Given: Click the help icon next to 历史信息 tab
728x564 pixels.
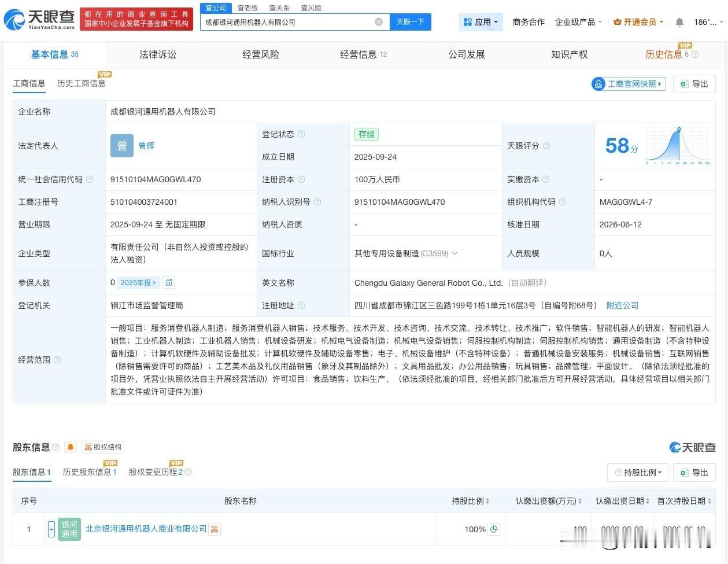Looking at the screenshot, I should pyautogui.click(x=695, y=54).
